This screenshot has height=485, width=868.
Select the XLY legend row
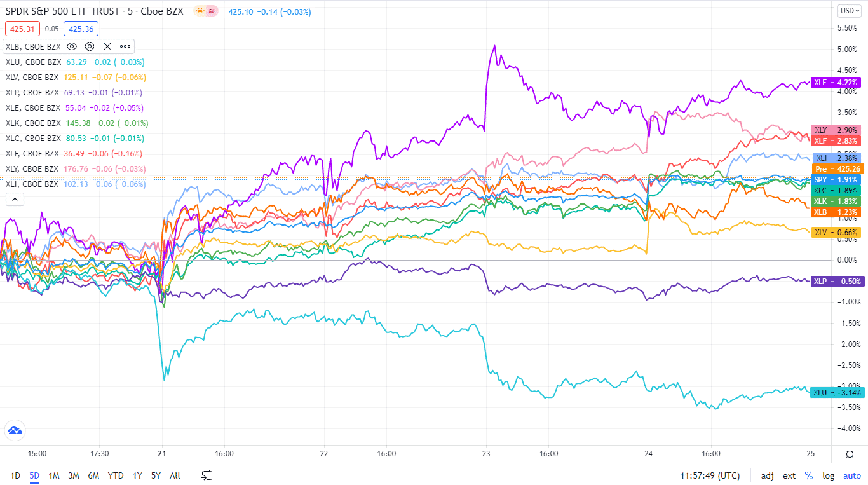point(76,168)
